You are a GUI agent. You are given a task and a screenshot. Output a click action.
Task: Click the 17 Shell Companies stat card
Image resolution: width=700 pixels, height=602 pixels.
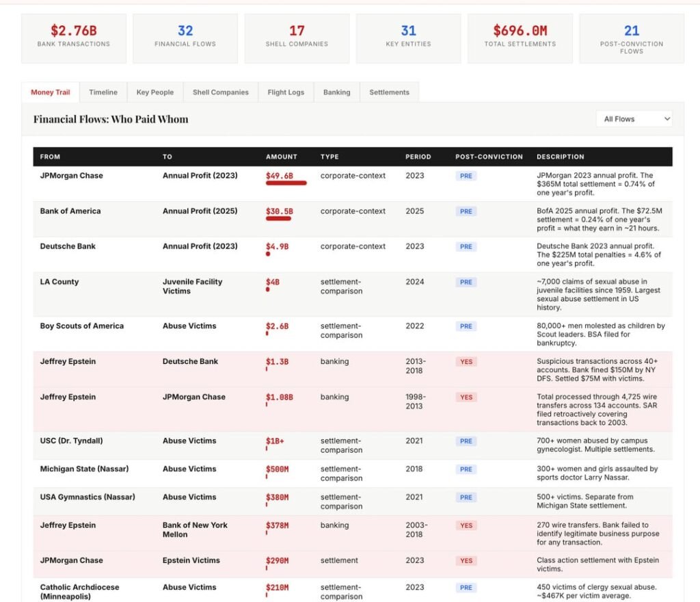tap(297, 38)
